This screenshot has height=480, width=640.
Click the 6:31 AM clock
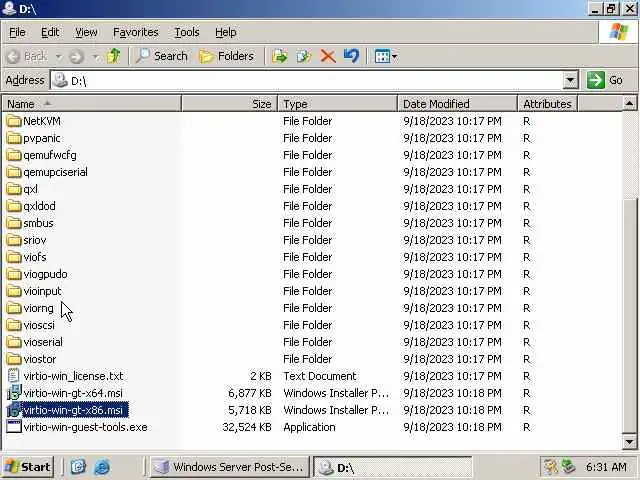coord(606,467)
